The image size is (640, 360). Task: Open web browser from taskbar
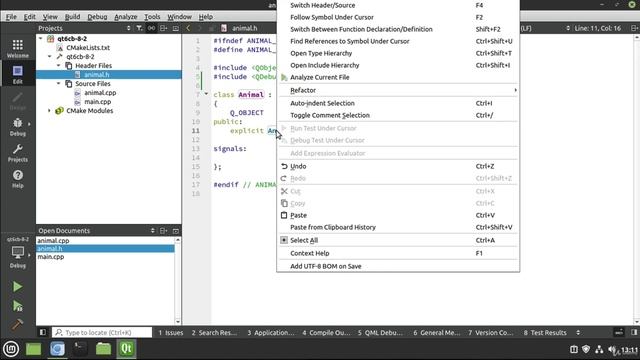57,349
